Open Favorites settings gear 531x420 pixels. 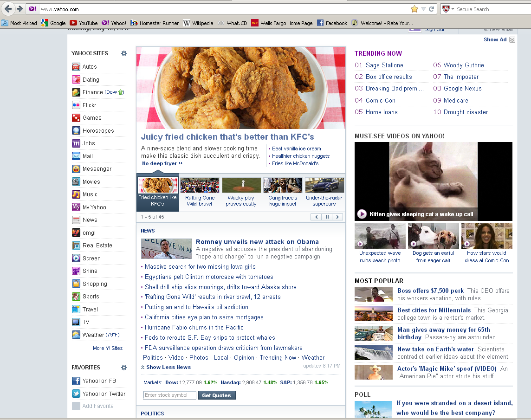coord(124,368)
